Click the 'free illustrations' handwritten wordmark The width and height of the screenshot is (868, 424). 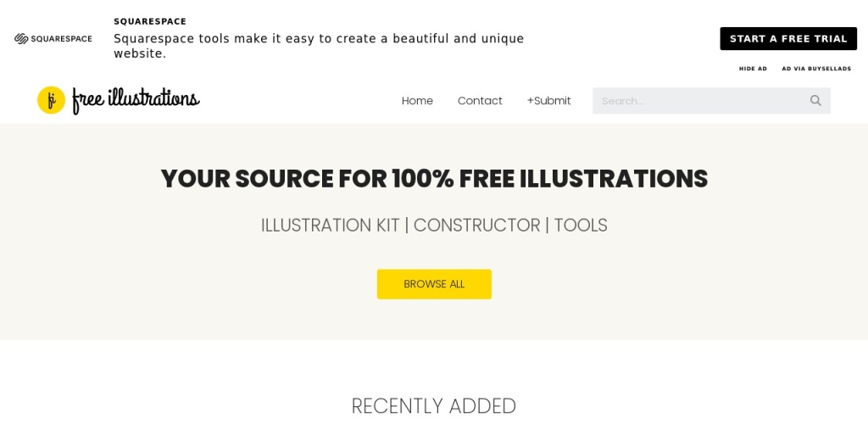pos(136,100)
